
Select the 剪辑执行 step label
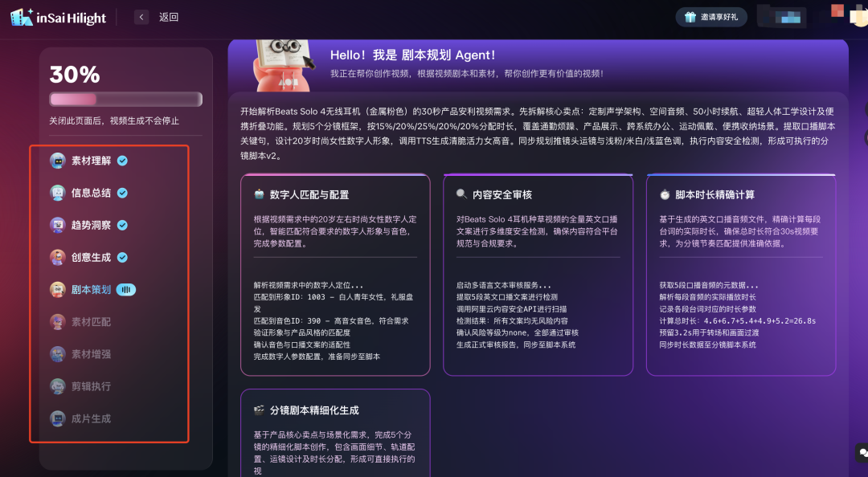[91, 386]
